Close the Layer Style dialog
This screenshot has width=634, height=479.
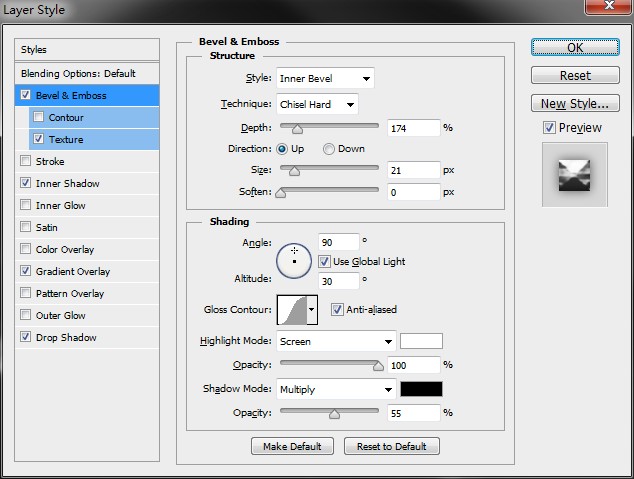(x=609, y=6)
